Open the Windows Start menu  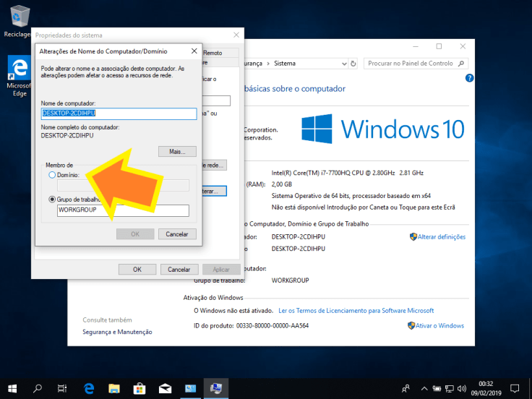tap(13, 388)
